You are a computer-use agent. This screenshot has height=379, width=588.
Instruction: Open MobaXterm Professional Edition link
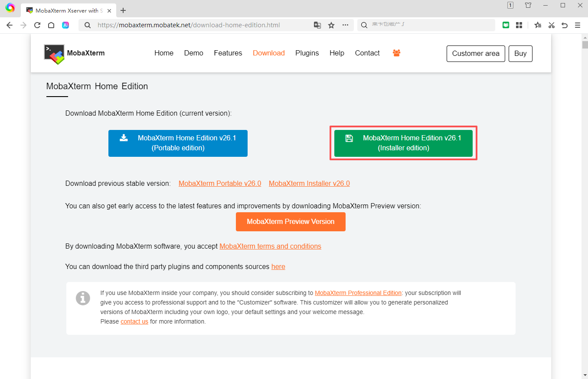358,293
